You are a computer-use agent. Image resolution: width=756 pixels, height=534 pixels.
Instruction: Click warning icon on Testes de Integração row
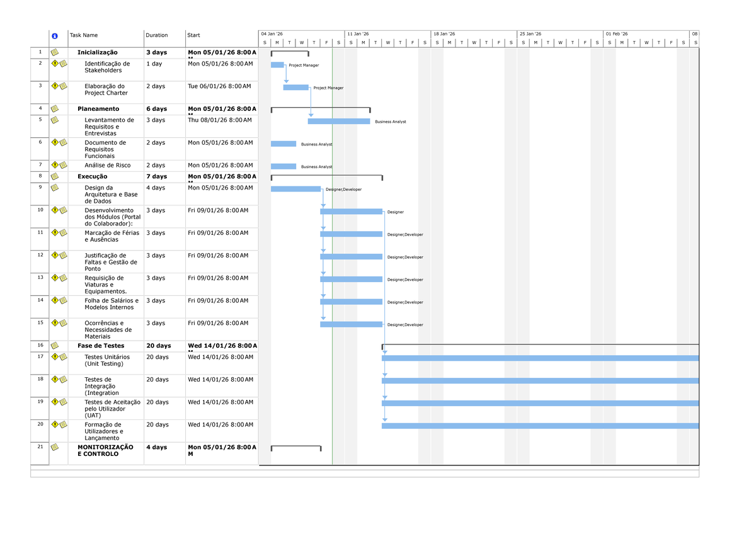pyautogui.click(x=55, y=380)
